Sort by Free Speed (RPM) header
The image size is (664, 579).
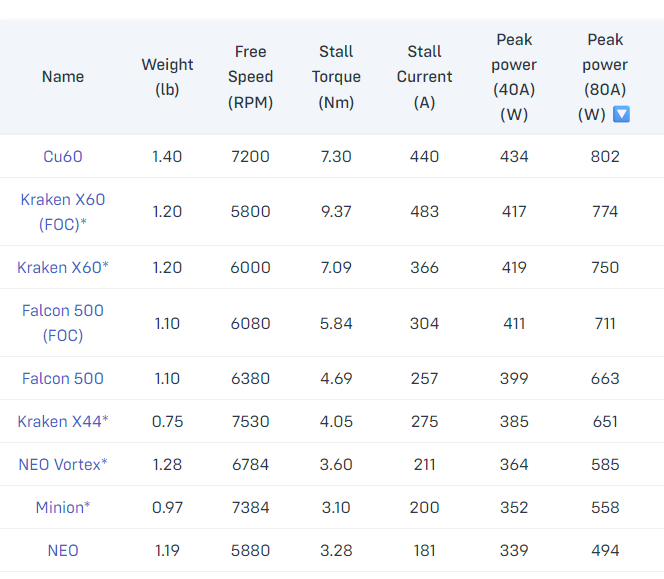250,77
